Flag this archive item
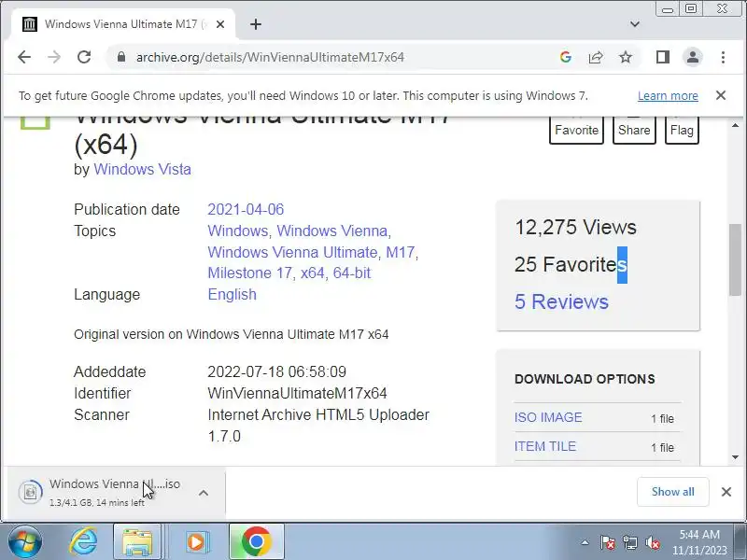This screenshot has height=560, width=747. (682, 130)
